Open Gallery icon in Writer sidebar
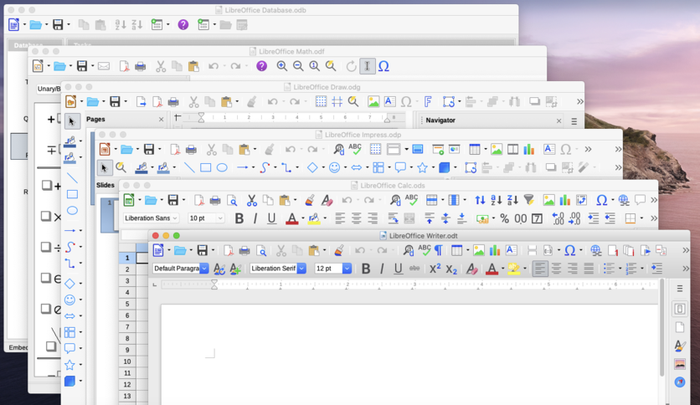The height and width of the screenshot is (405, 700). [x=679, y=364]
